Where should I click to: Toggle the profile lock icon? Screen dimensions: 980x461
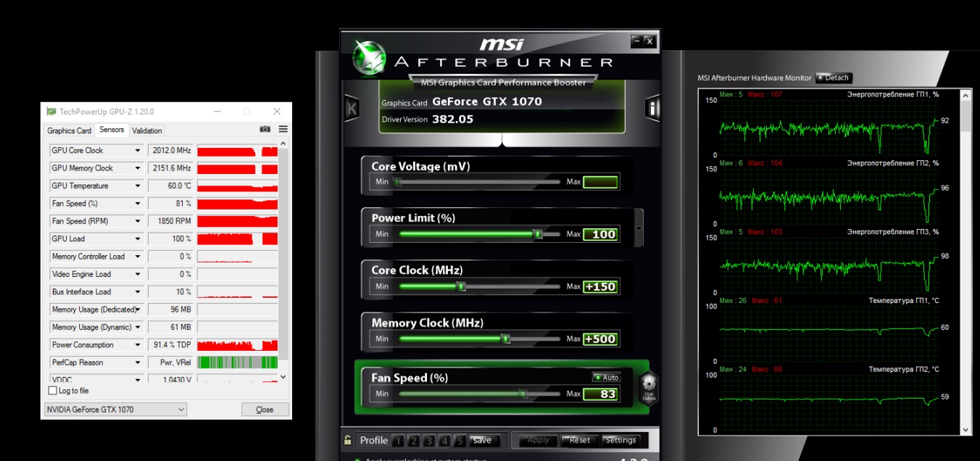coord(347,440)
